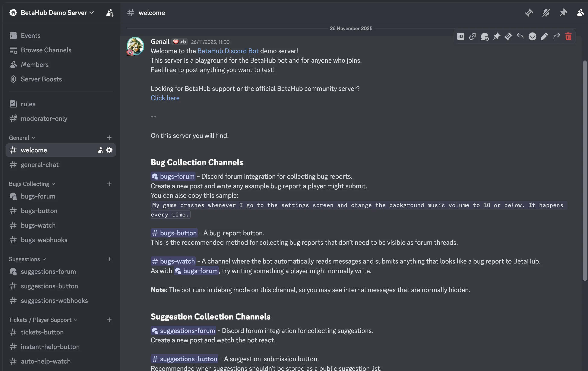The image size is (588, 371).
Task: Toggle channel notification mute bell
Action: [x=546, y=12]
